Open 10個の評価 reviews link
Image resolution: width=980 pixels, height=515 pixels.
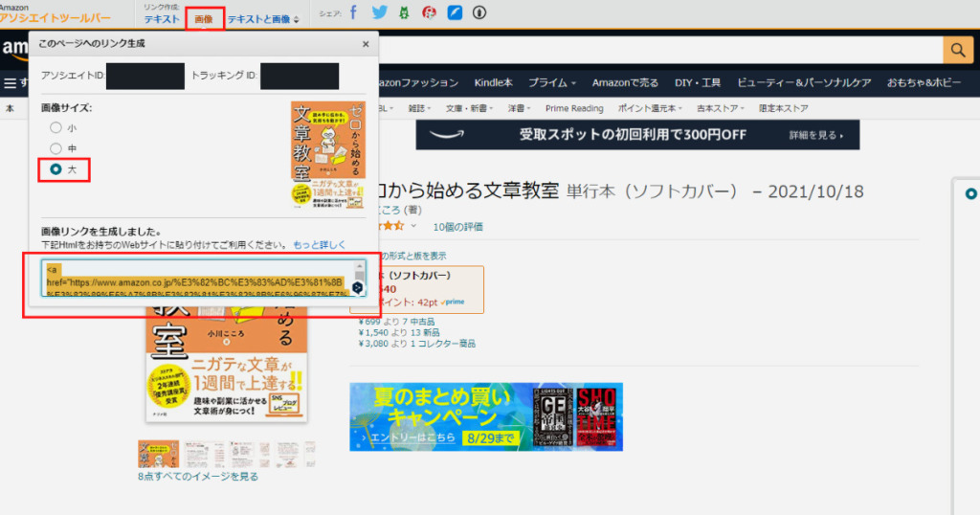457,227
